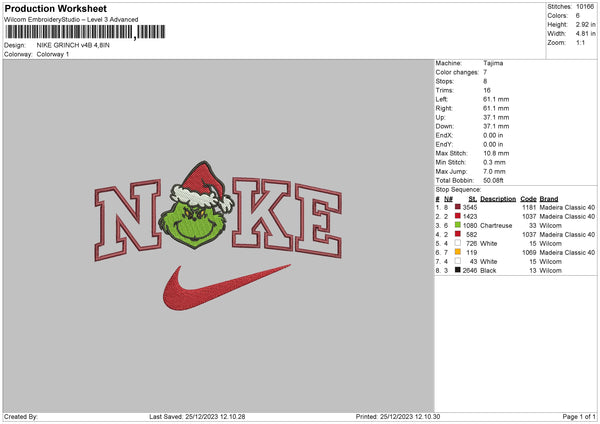Click the Page 1 of 1 footer
Screen dimensions: 600x424
pos(579,416)
